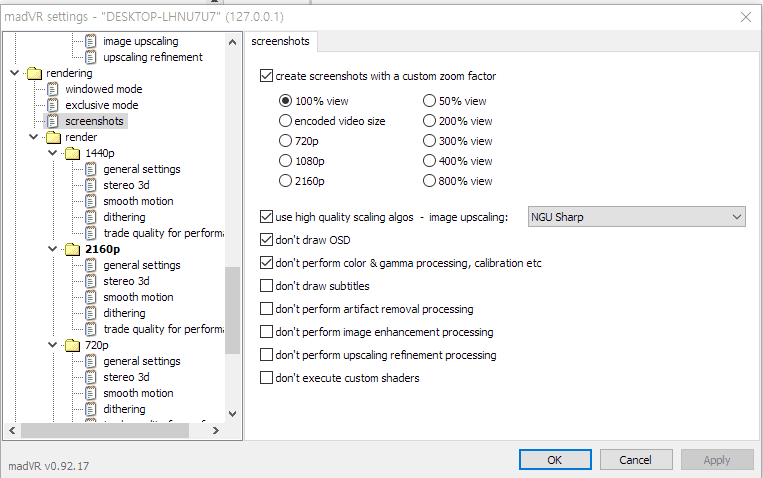Click the render group folder icon
The height and width of the screenshot is (478, 763).
point(53,137)
